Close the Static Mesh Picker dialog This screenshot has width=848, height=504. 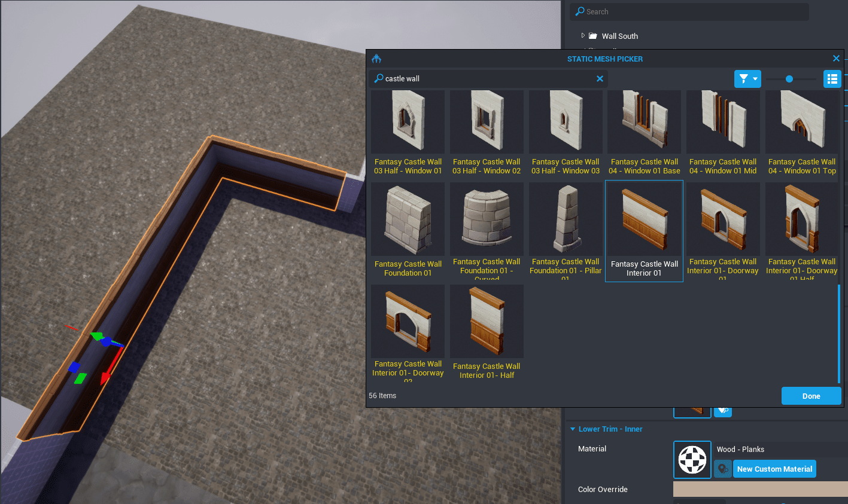click(836, 59)
